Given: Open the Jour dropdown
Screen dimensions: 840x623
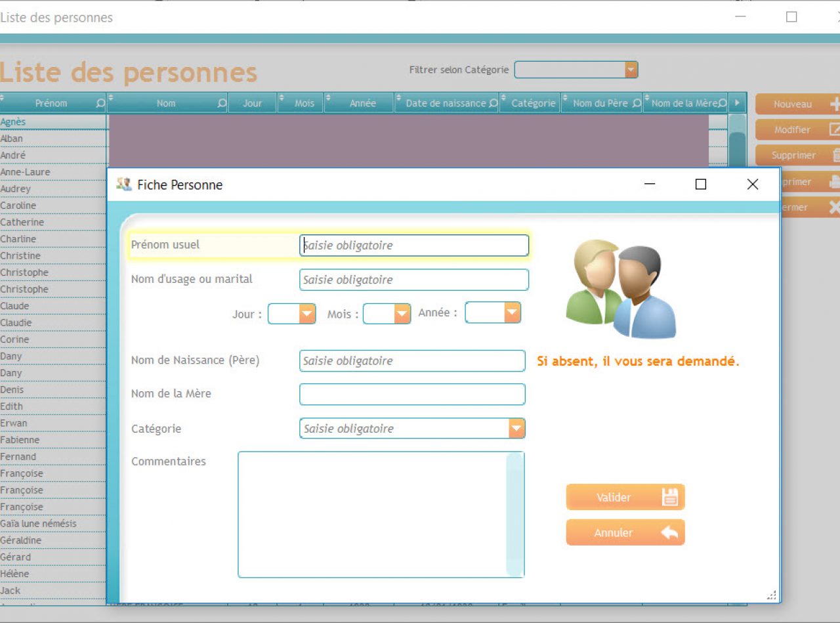Looking at the screenshot, I should click(307, 314).
